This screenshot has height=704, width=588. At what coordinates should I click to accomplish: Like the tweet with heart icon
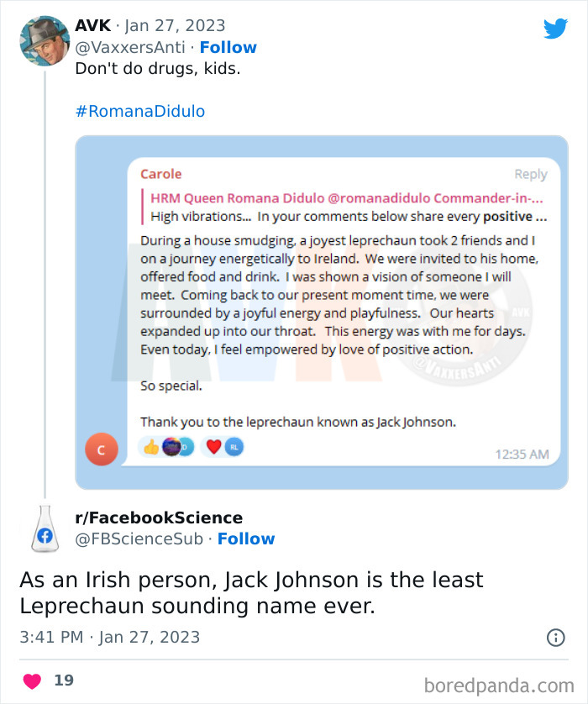(x=32, y=680)
